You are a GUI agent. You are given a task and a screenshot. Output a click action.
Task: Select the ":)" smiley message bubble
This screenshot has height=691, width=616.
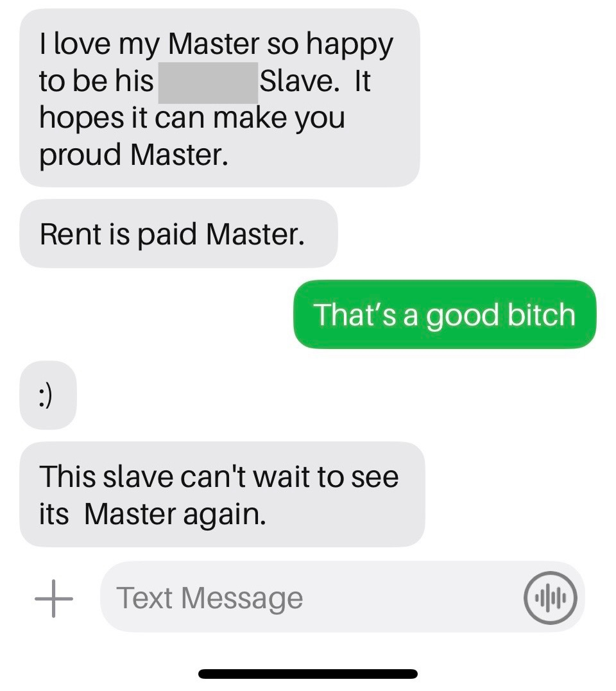[48, 395]
